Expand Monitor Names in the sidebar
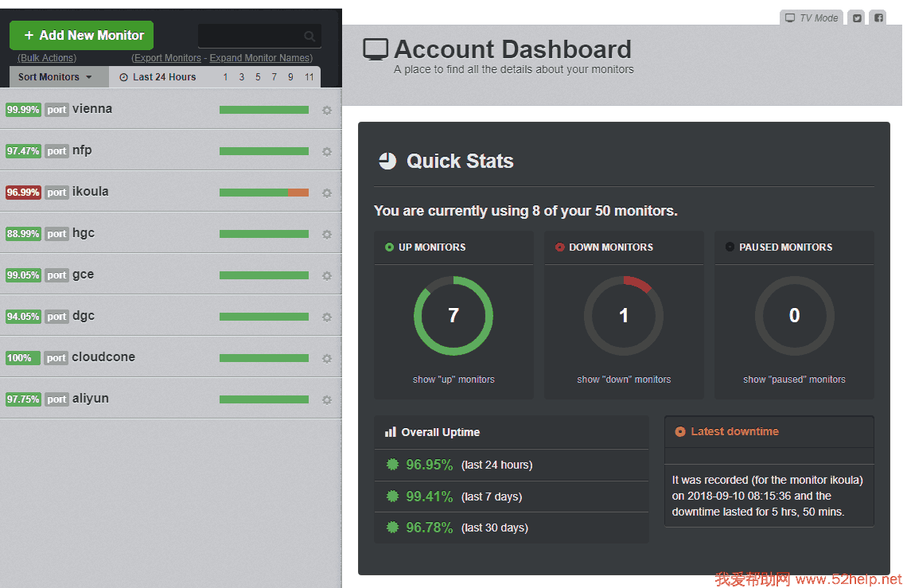907x588 pixels. coord(261,58)
